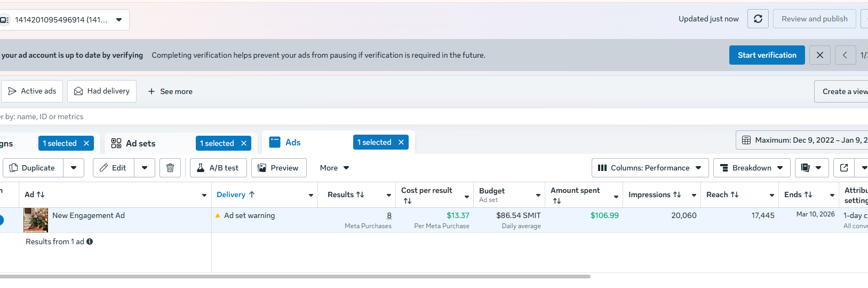This screenshot has height=288, width=868.
Task: Switch to the Ad sets tab
Action: point(140,143)
